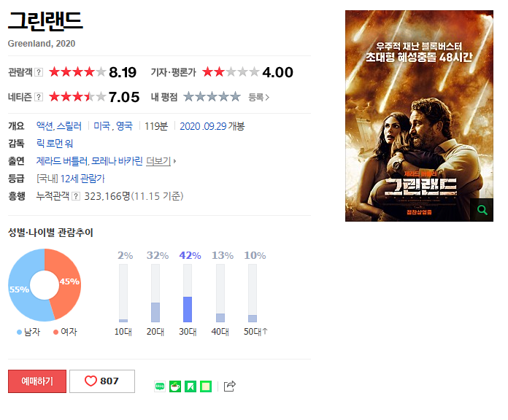Enlarge poster with magnifier icon
Image resolution: width=508 pixels, height=420 pixels.
pyautogui.click(x=482, y=210)
